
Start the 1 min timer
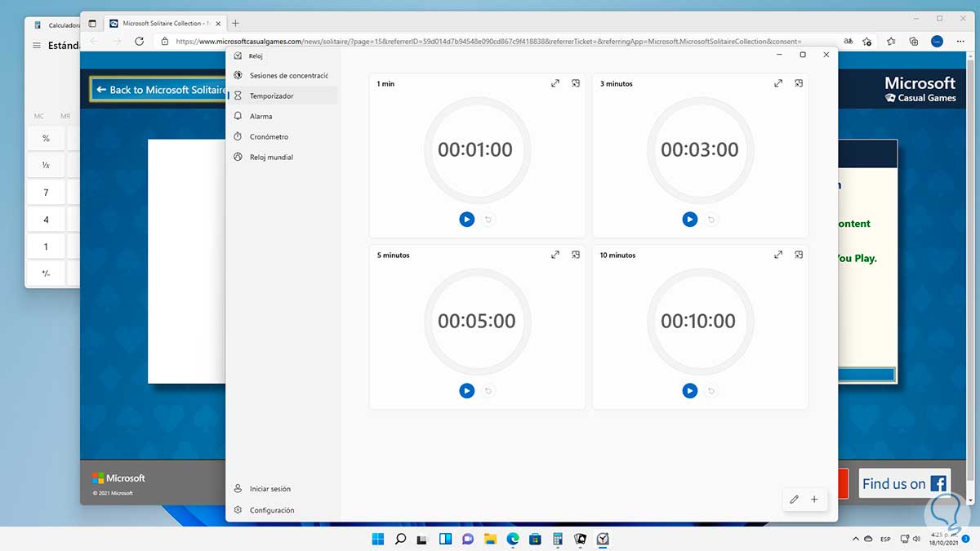coord(466,219)
